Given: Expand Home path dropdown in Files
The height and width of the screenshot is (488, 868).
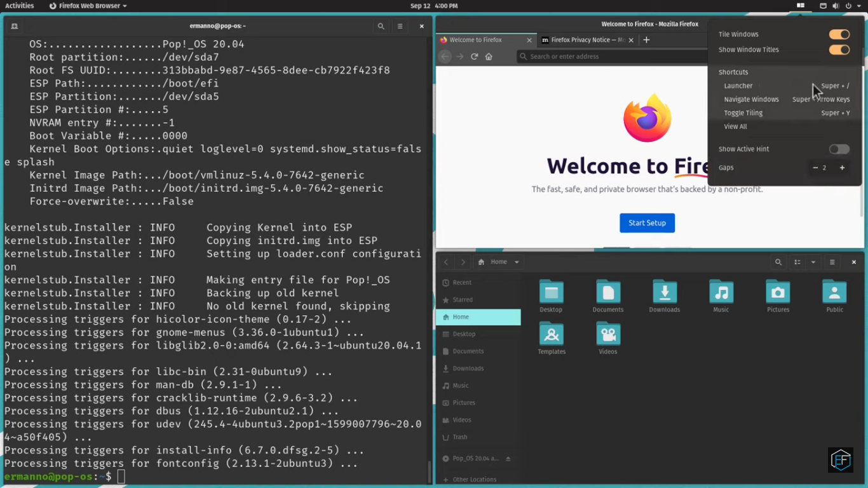Looking at the screenshot, I should pos(517,262).
